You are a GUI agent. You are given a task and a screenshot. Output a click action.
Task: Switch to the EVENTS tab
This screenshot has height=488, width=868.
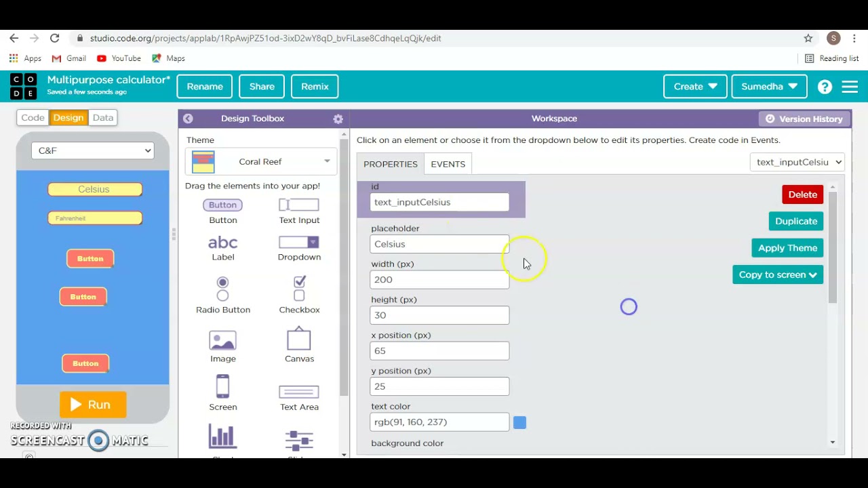point(448,164)
